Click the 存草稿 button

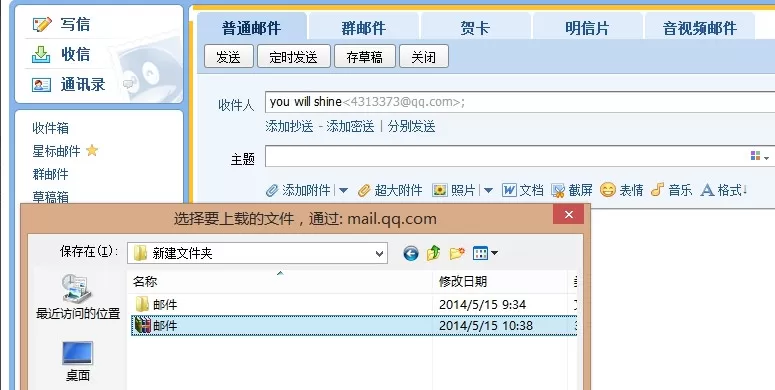point(365,56)
